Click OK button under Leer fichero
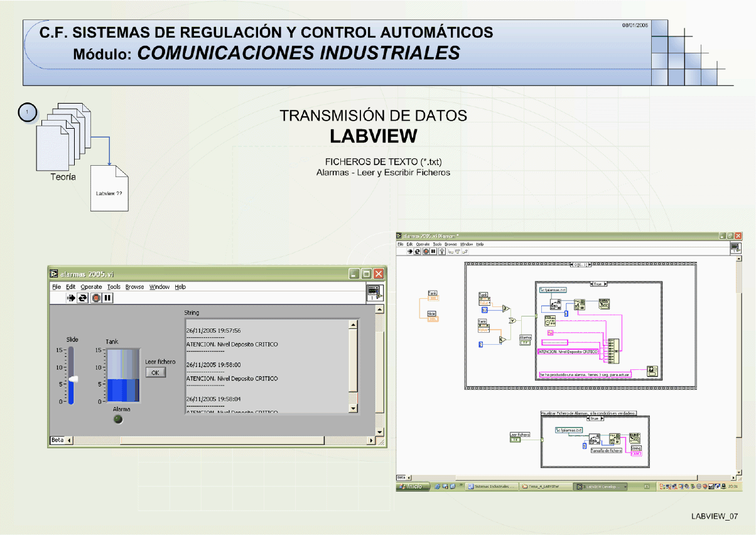This screenshot has height=535, width=756. point(155,372)
